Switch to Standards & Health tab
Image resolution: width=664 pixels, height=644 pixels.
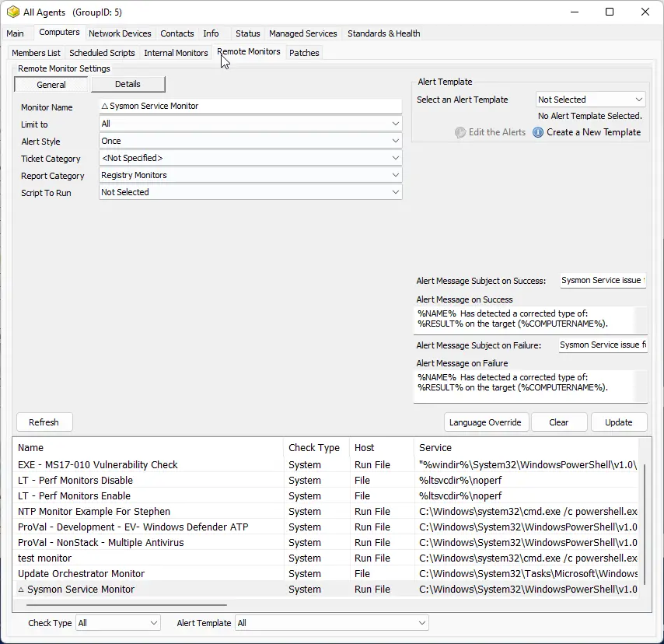(x=383, y=33)
